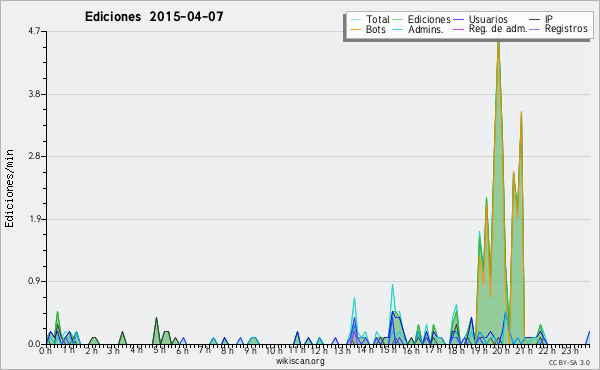Click the "11 h" x-axis tick label
The image size is (600, 370).
[x=297, y=350]
